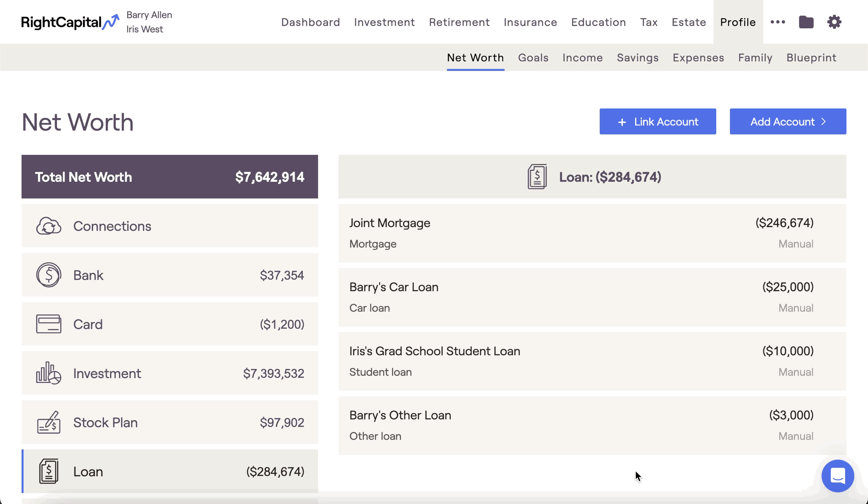
Task: Select the Connections category
Action: 170,226
